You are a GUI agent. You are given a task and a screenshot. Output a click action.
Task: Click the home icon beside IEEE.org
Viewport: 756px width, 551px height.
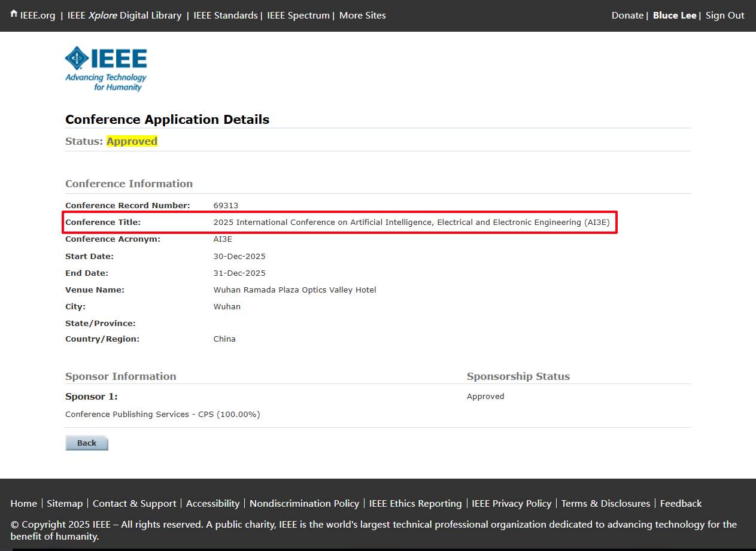14,14
